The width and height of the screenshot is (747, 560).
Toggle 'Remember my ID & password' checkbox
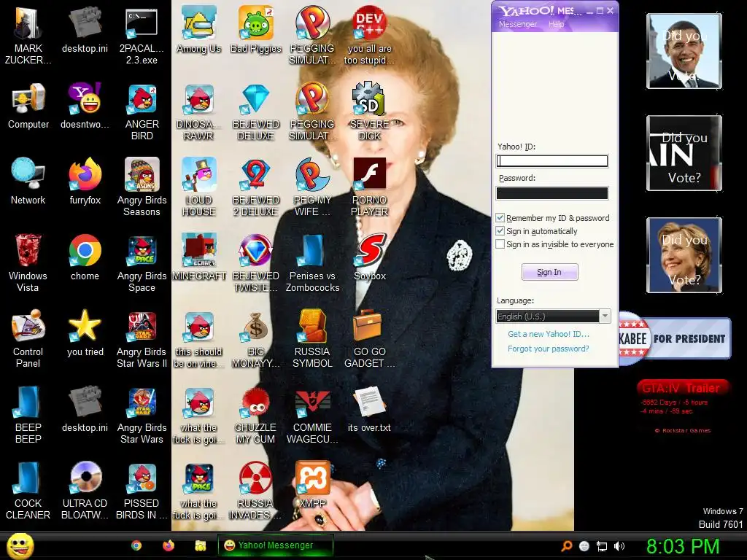tap(500, 217)
